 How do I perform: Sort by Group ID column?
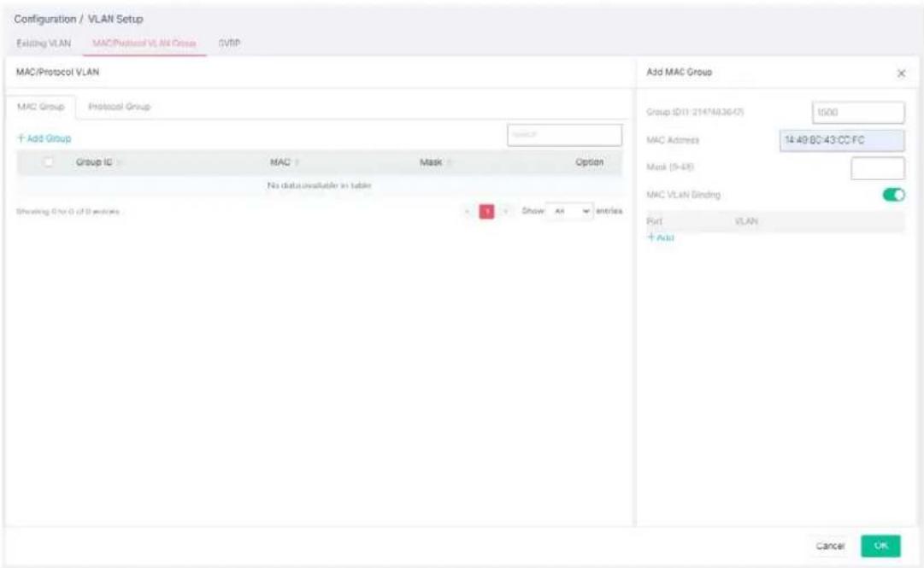tap(97, 162)
